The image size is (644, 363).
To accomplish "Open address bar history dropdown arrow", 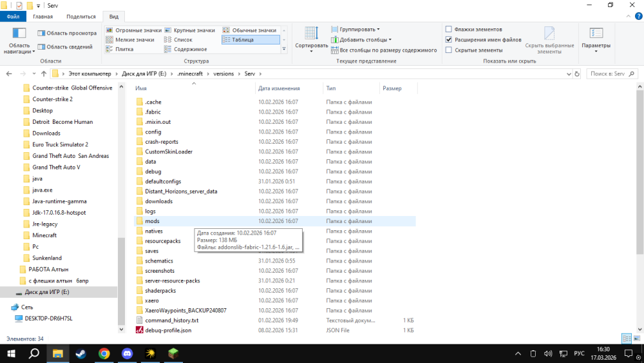I will point(569,74).
